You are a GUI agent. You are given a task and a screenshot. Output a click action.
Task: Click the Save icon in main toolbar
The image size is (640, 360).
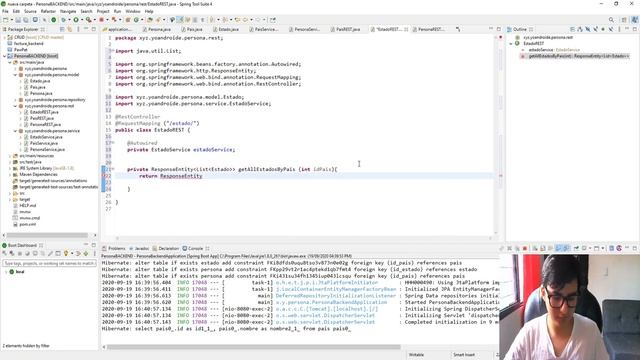[x=18, y=20]
